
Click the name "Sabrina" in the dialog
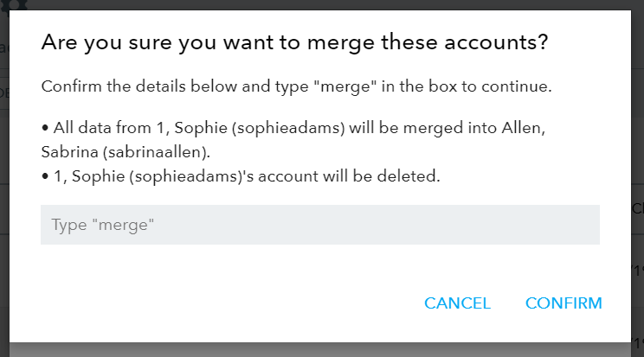point(70,152)
